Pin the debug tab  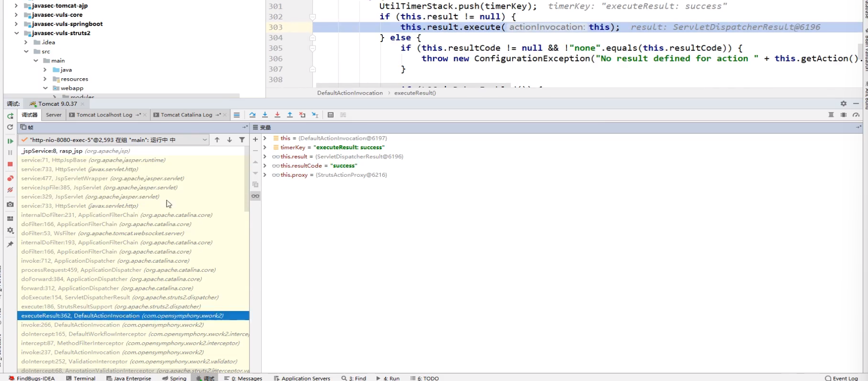click(x=10, y=244)
